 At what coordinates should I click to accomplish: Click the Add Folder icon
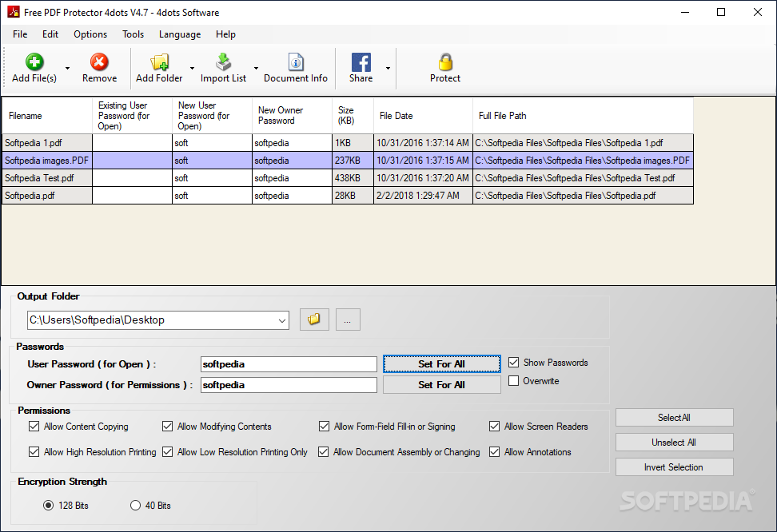pyautogui.click(x=160, y=62)
